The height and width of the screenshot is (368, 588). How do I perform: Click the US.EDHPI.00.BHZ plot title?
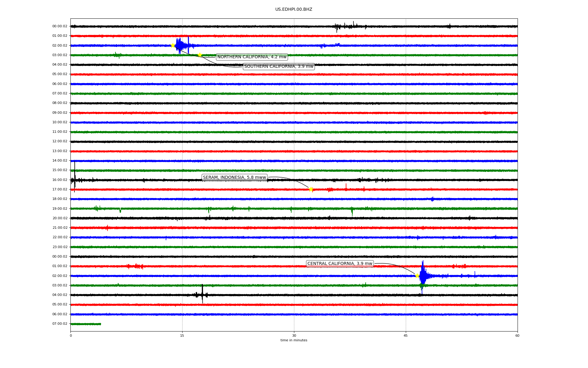(294, 10)
